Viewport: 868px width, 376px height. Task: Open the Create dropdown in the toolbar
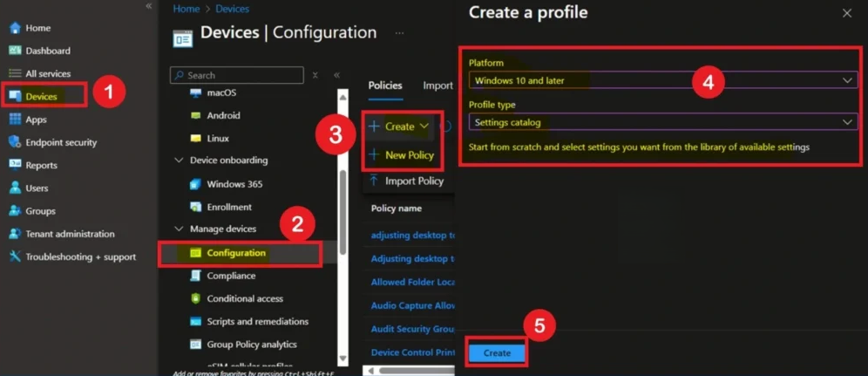coord(399,126)
